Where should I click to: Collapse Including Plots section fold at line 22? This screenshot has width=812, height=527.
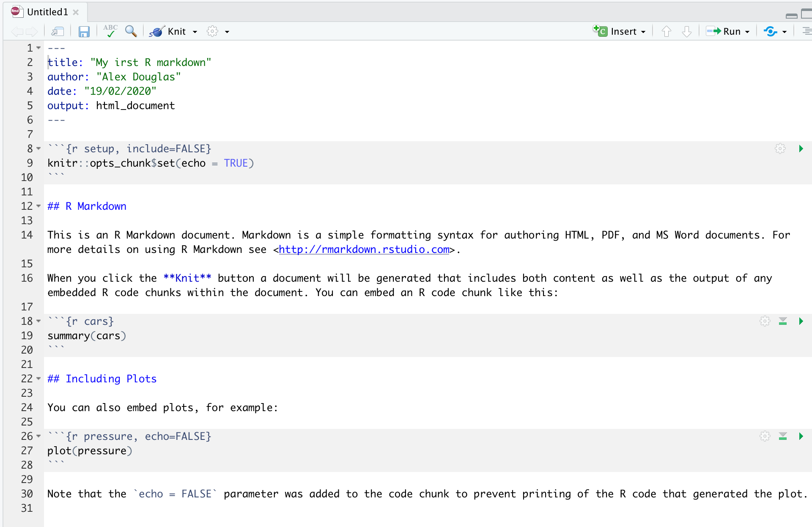[38, 379]
